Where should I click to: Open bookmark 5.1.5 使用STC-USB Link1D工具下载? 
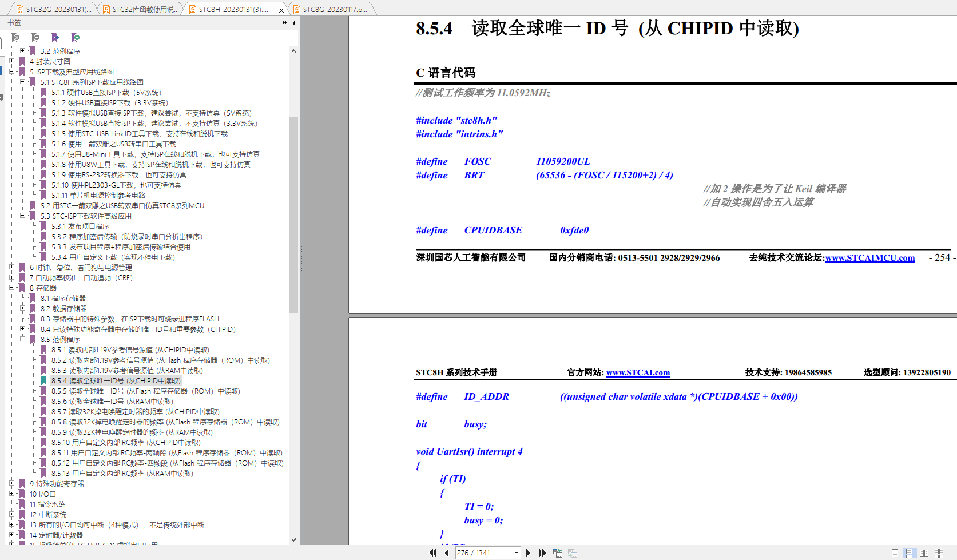tap(139, 134)
